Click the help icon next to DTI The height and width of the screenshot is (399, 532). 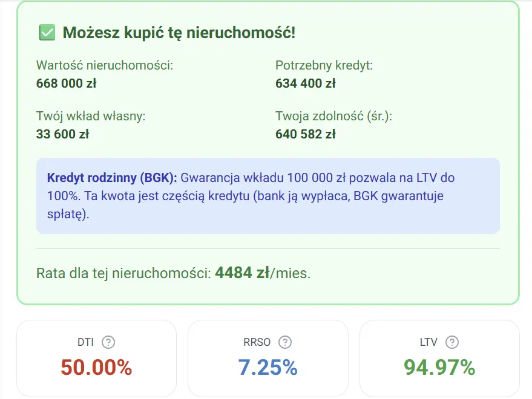pyautogui.click(x=108, y=342)
